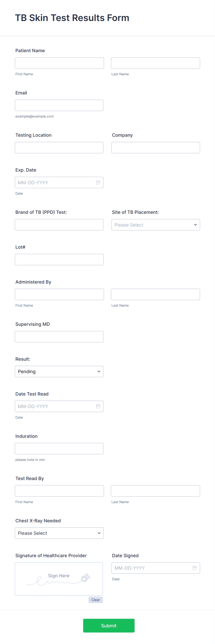The image size is (215, 644).
Task: Select the Supervising MD field
Action: pyautogui.click(x=59, y=336)
